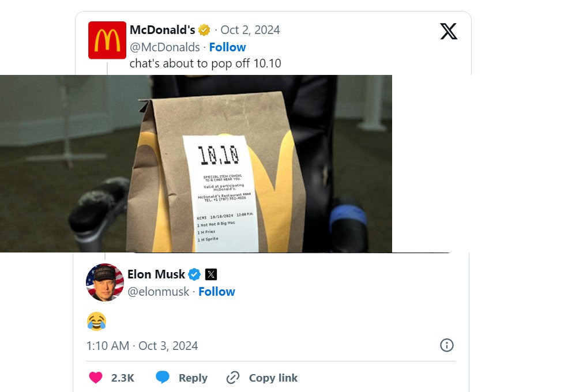Click the black X badge beside Elon Musk
This screenshot has width=583, height=392.
(x=210, y=274)
